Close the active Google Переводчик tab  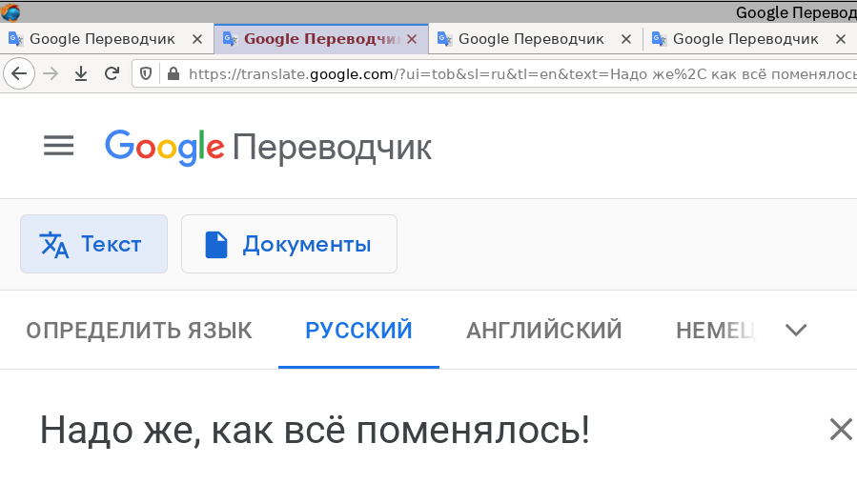click(x=412, y=39)
